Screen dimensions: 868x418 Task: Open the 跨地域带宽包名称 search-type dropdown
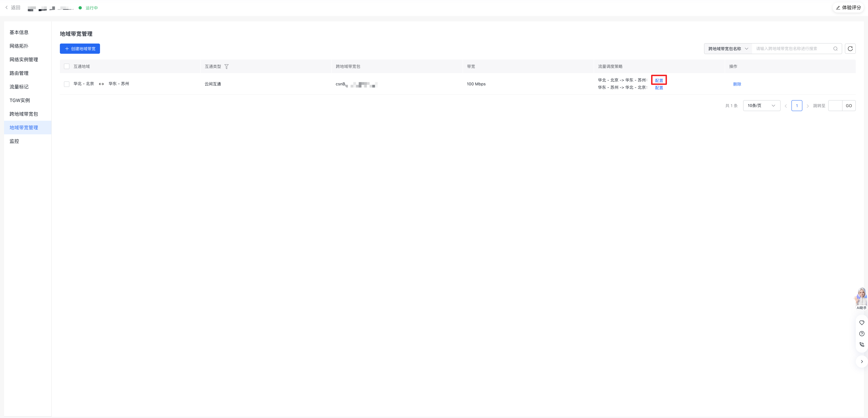pyautogui.click(x=728, y=48)
